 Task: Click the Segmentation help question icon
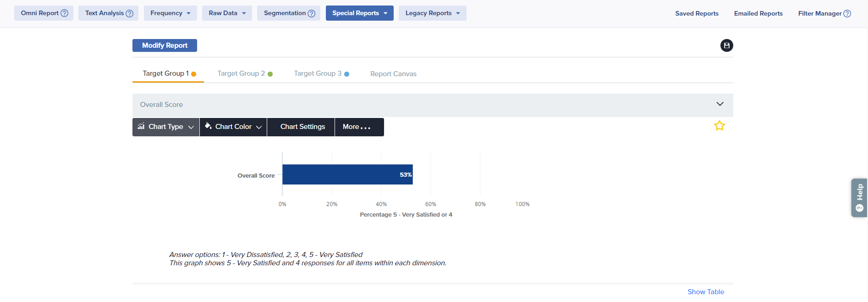[x=312, y=13]
